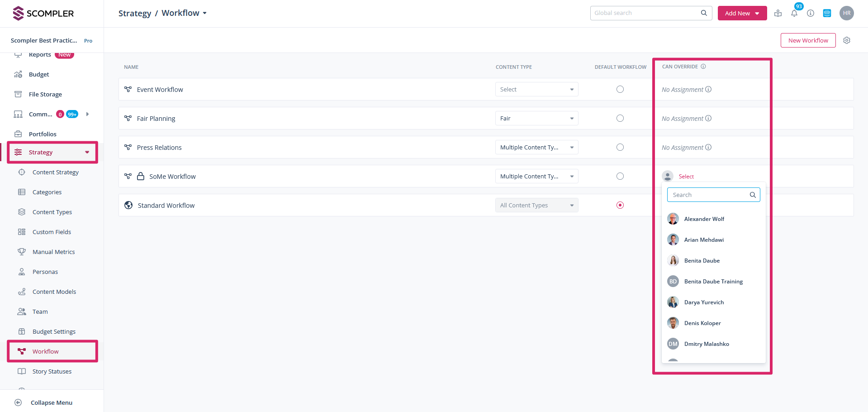Viewport: 868px width, 412px height.
Task: Click the New Workflow button
Action: (808, 40)
